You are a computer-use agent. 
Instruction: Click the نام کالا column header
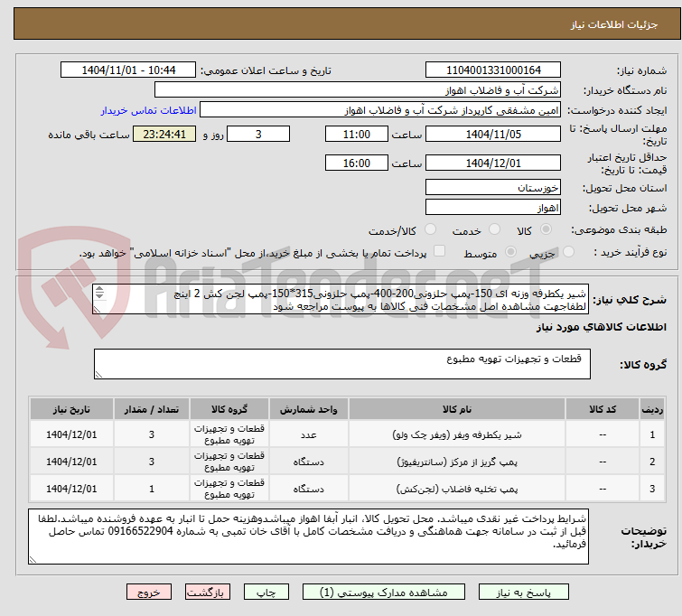point(457,409)
